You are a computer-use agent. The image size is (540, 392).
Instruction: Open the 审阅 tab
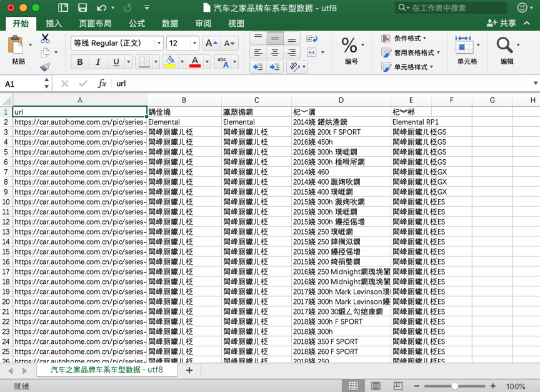click(x=203, y=23)
